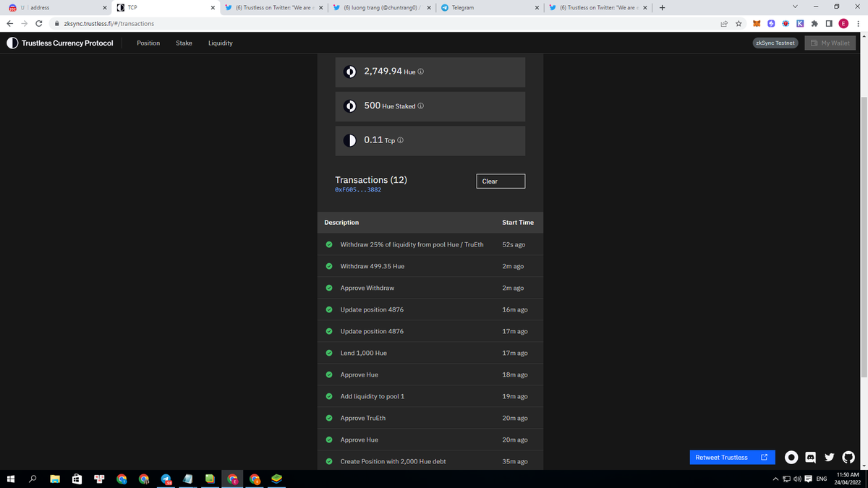Open a new browser tab
The image size is (868, 488).
click(x=663, y=8)
